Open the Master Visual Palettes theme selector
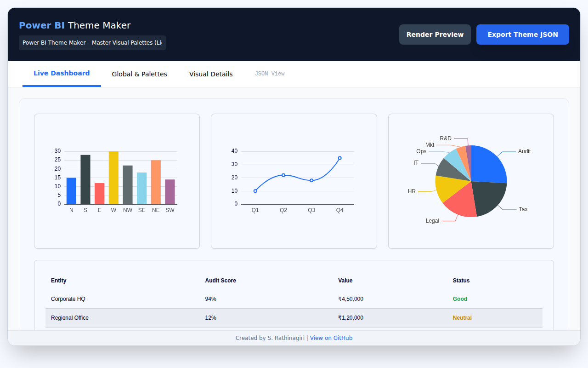 click(92, 42)
